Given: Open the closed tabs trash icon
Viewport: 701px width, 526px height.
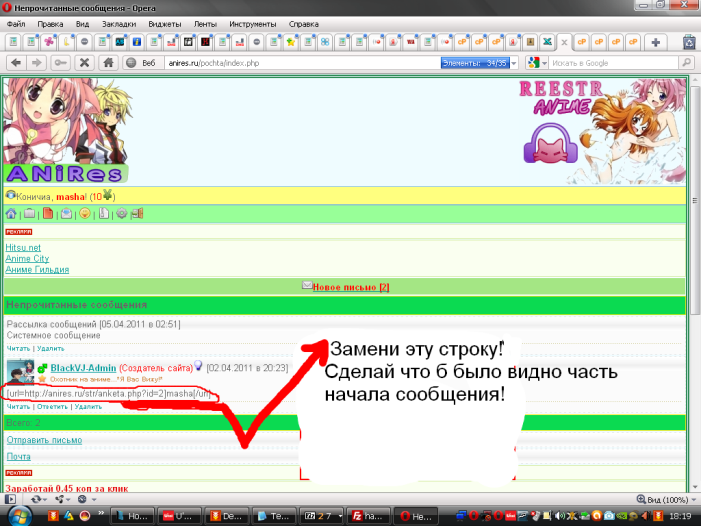Looking at the screenshot, I should click(x=690, y=42).
